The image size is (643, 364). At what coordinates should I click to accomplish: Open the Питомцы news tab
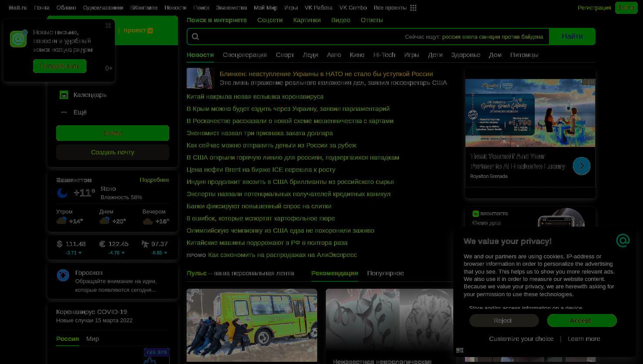tap(524, 55)
